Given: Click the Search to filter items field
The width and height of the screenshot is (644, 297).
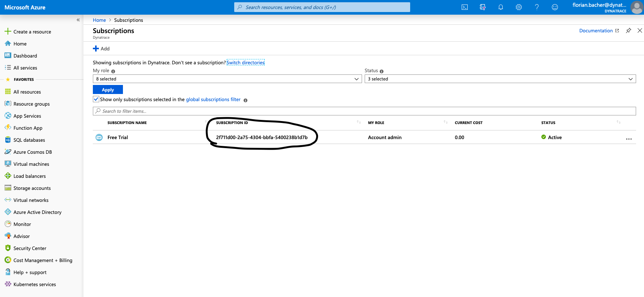Looking at the screenshot, I should (x=364, y=111).
